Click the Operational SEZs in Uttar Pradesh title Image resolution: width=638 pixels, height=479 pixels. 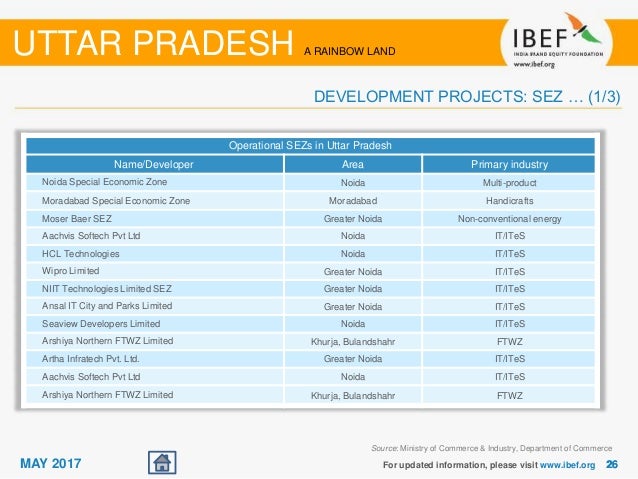point(310,145)
